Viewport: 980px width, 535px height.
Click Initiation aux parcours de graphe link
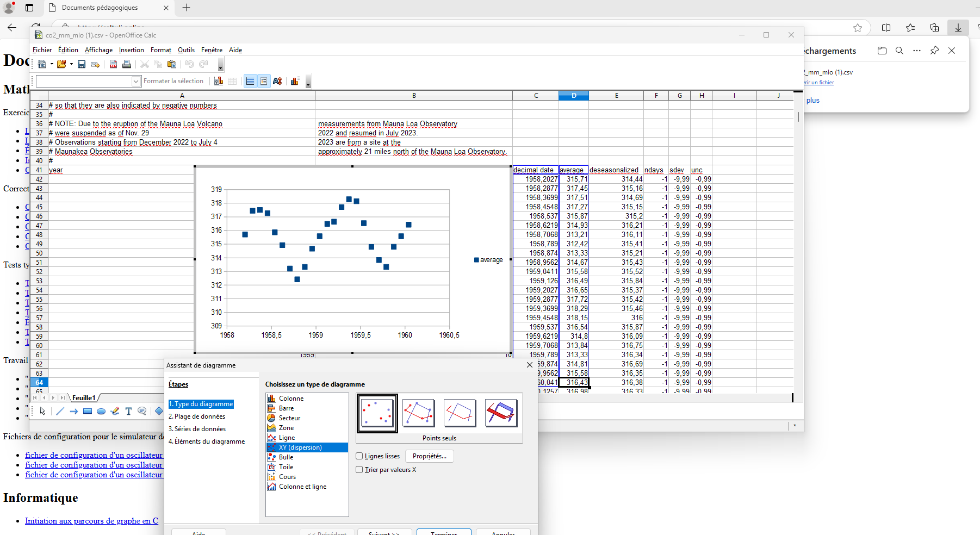point(91,521)
